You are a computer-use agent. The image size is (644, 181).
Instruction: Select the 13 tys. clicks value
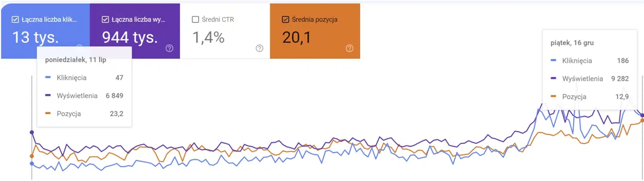[35, 38]
